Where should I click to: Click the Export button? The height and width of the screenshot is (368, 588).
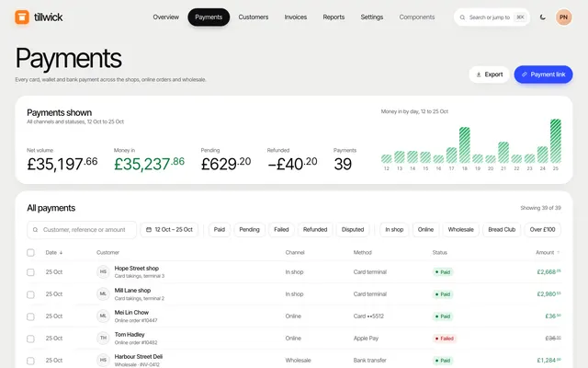tap(490, 75)
